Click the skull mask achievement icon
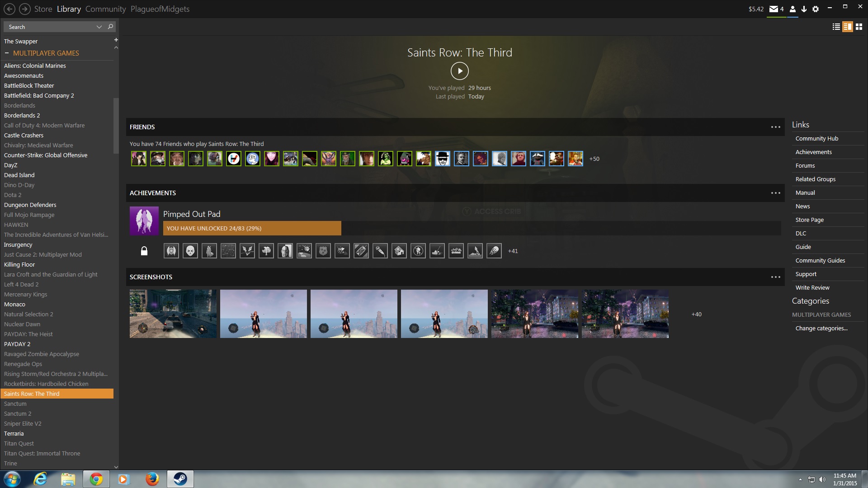868x488 pixels. tap(190, 251)
